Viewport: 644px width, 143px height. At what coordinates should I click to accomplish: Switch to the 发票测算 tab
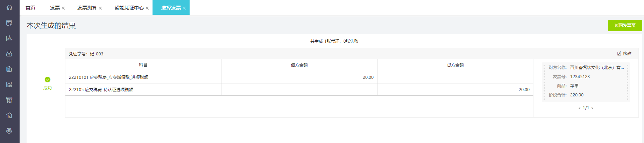tap(87, 8)
